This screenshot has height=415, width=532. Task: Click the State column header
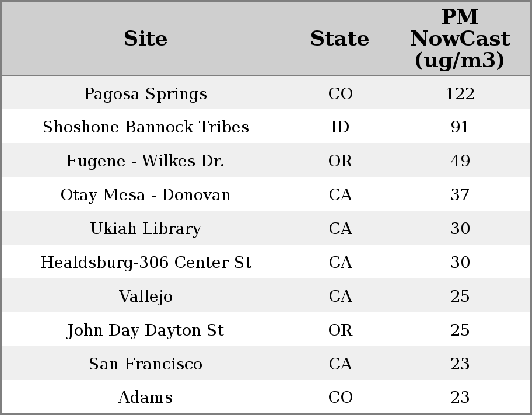click(x=339, y=39)
